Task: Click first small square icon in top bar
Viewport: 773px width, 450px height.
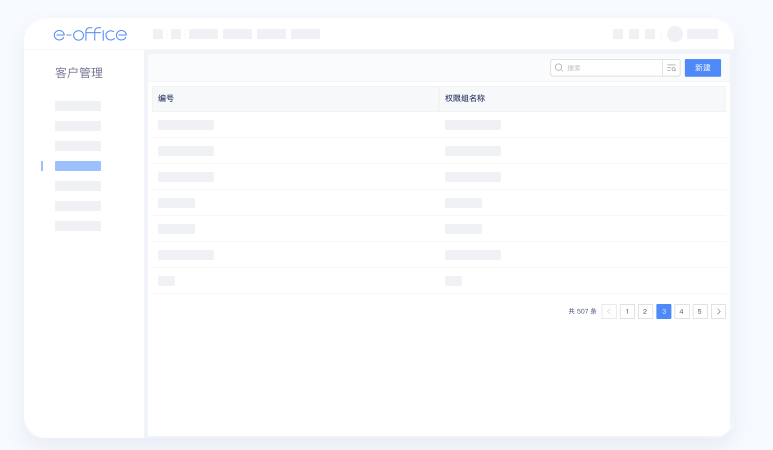Action: tap(158, 34)
